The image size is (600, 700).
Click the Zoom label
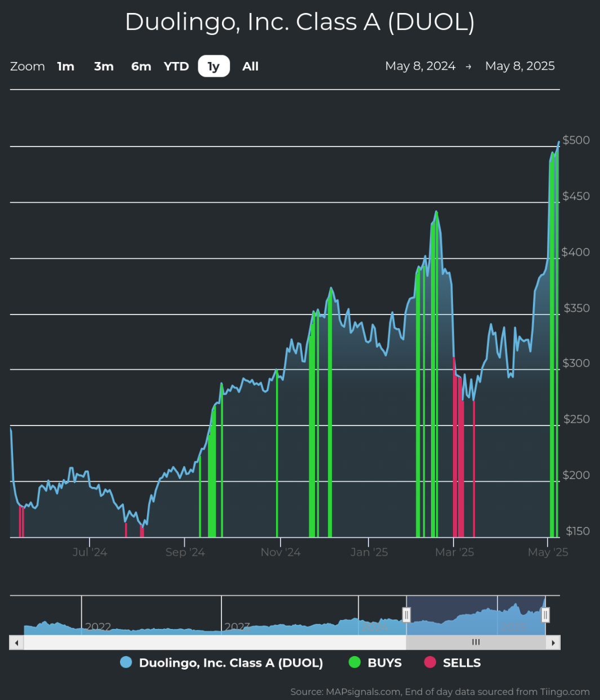coord(28,67)
